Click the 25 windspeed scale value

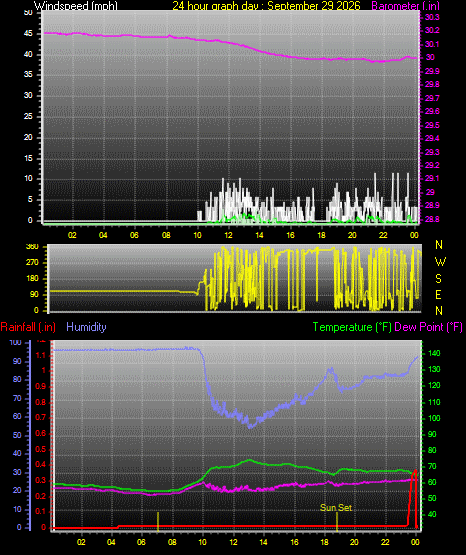[x=28, y=116]
